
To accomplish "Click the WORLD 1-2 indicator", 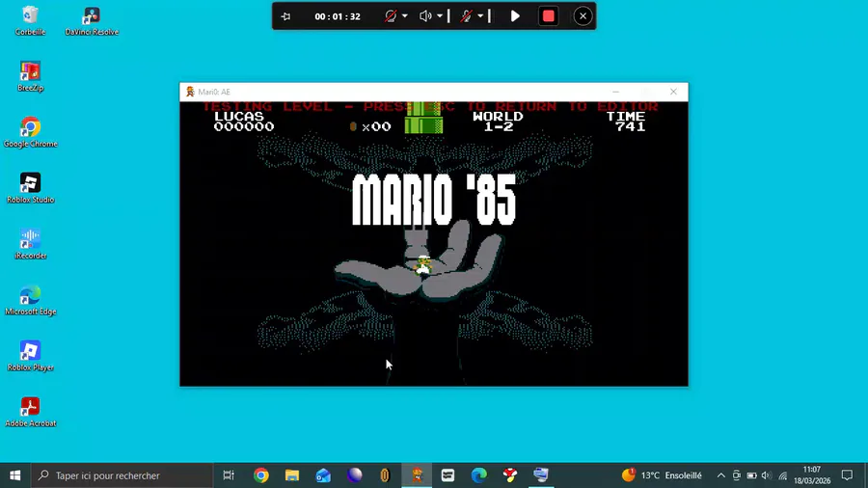I will tap(498, 122).
